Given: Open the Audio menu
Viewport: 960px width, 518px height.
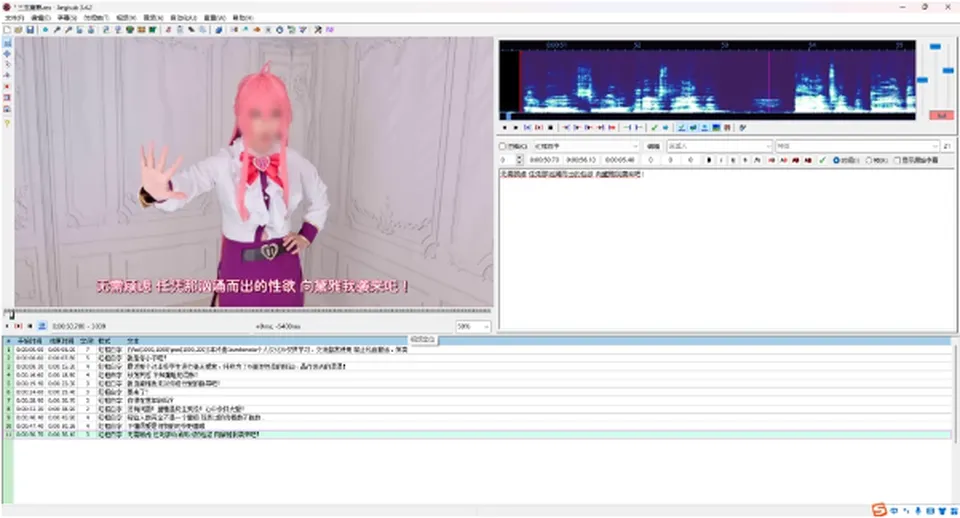Looking at the screenshot, I should click(x=153, y=18).
